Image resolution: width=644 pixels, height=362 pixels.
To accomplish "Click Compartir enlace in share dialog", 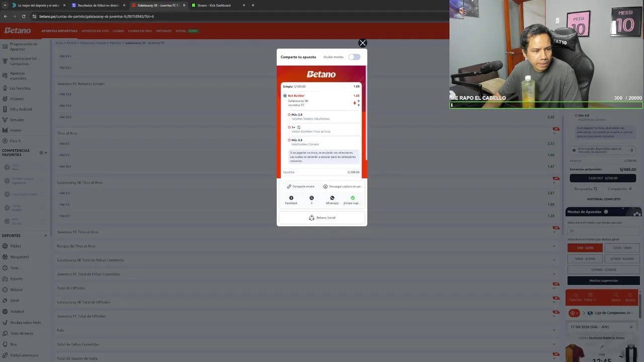I will (x=300, y=187).
